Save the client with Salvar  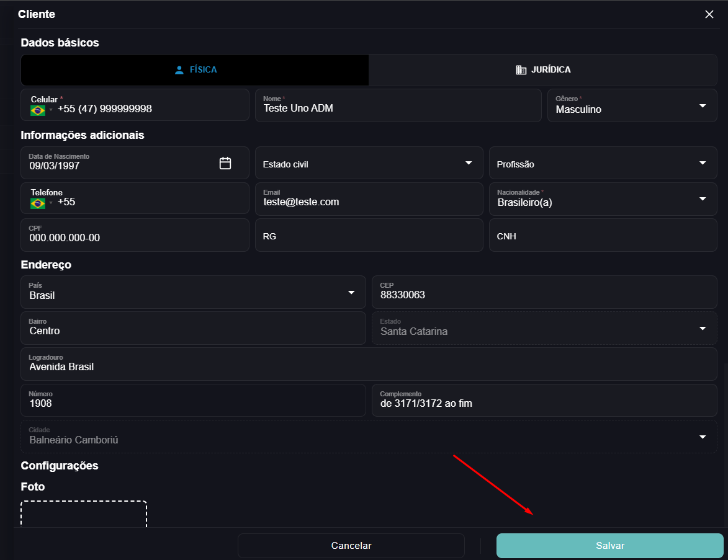609,546
